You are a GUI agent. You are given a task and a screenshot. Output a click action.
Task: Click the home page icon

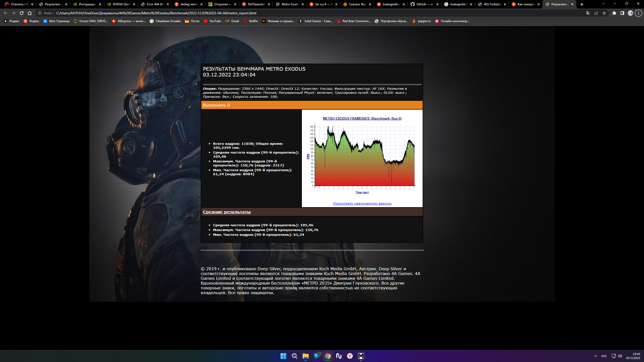coord(30,13)
